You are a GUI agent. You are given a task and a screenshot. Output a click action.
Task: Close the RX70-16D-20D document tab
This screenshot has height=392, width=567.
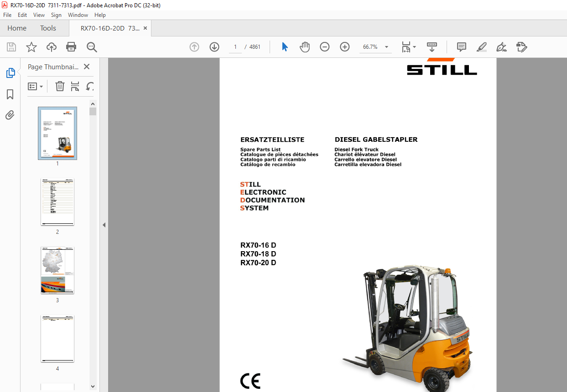click(x=145, y=28)
